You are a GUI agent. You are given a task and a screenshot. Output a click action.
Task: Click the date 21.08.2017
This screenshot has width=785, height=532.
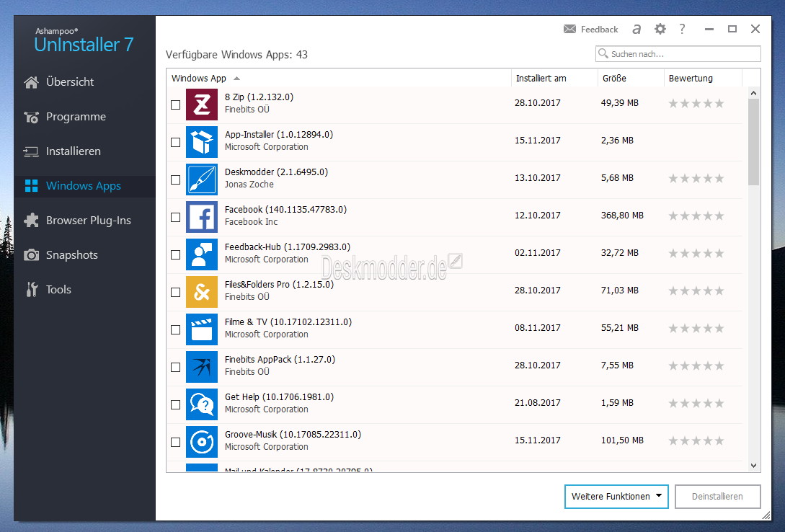coord(537,403)
